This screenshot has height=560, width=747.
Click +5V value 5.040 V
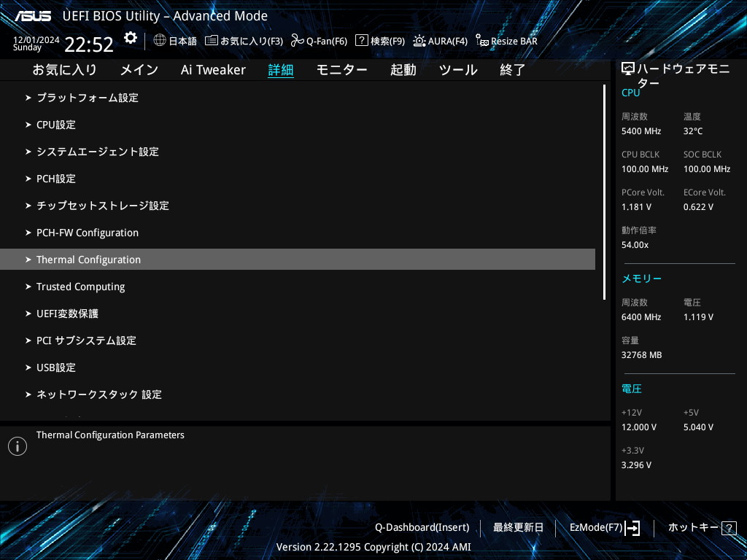pos(698,427)
